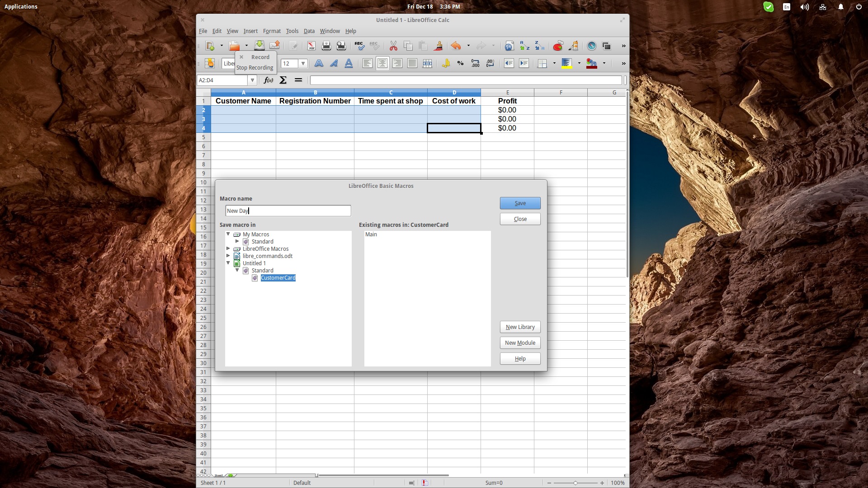The width and height of the screenshot is (868, 488).
Task: Open the Tools menu
Action: 292,31
